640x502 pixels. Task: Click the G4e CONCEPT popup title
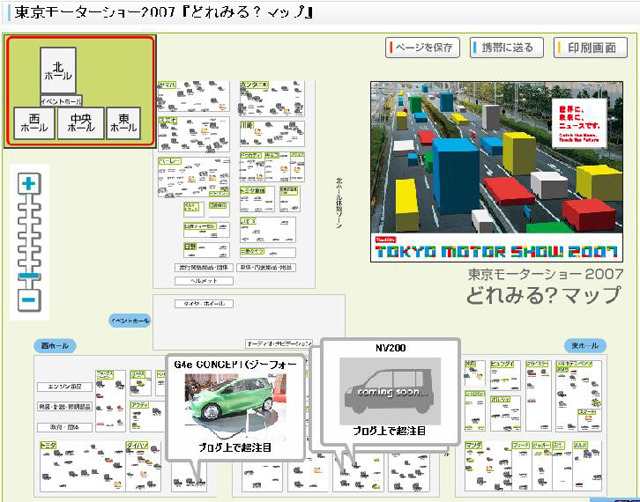[x=235, y=364]
